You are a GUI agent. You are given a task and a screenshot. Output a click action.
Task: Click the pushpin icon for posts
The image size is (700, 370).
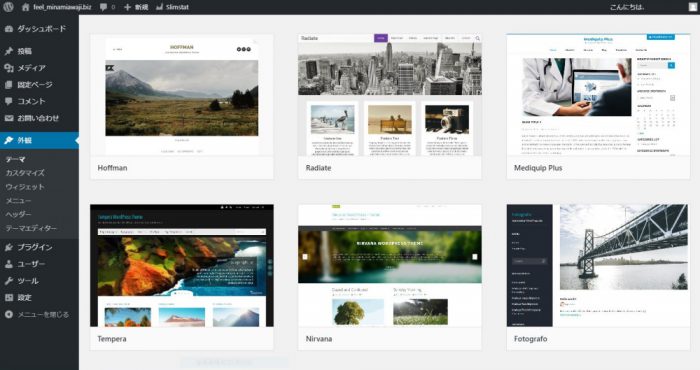point(8,51)
